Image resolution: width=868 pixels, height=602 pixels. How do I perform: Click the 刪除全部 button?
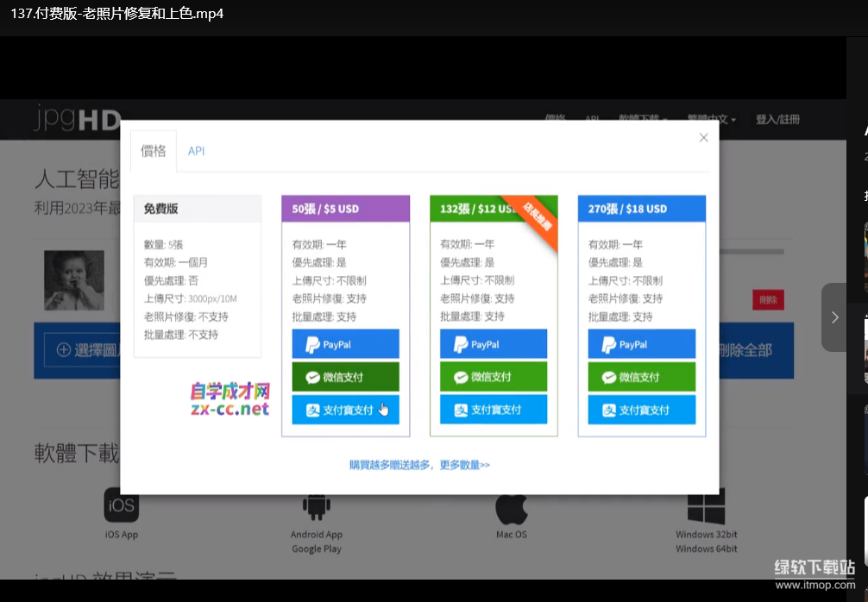coord(745,350)
